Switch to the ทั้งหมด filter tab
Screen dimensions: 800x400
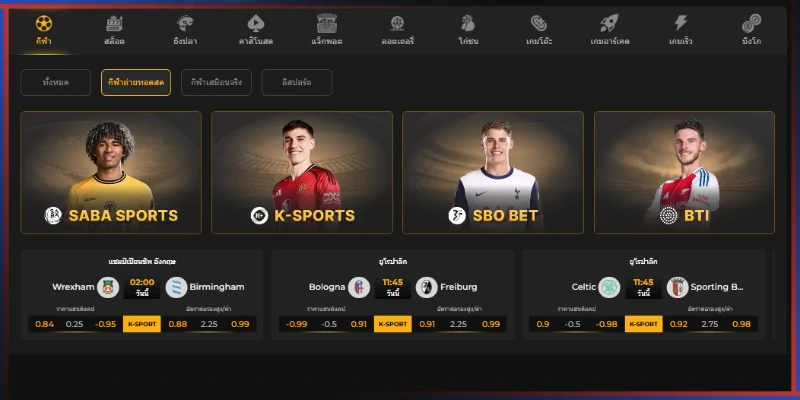[56, 83]
